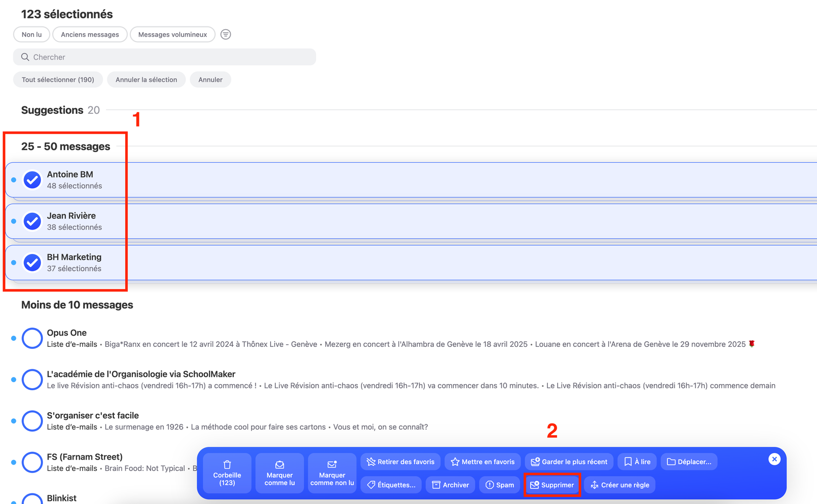Mark selection as read with Marquer comme lu
The width and height of the screenshot is (817, 504).
[280, 473]
